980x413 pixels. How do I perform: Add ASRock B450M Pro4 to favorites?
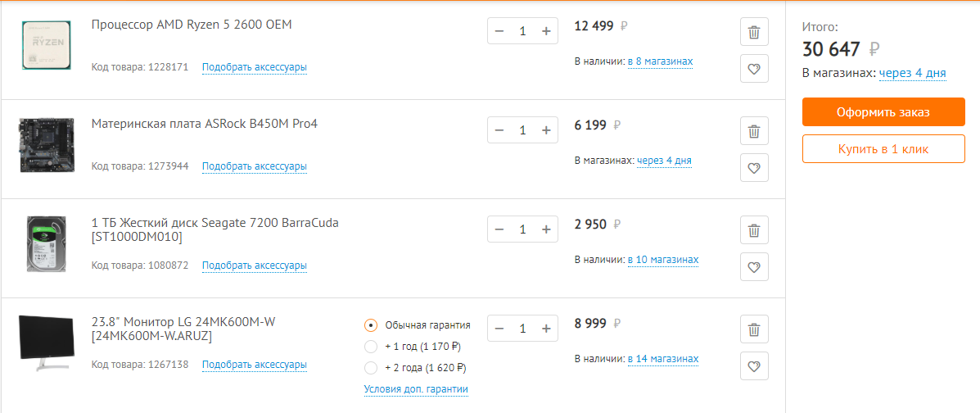[754, 169]
